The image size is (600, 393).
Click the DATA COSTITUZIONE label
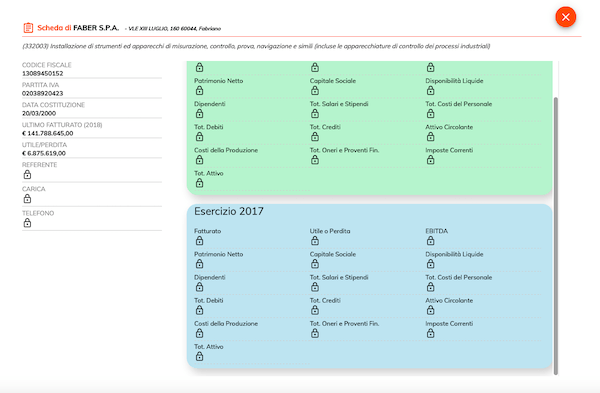pos(53,105)
